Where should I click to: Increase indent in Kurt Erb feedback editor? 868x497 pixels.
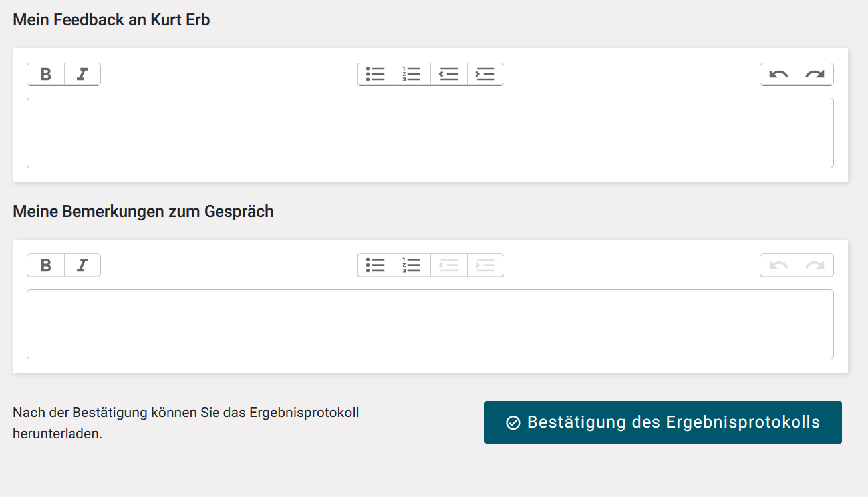[x=486, y=75]
